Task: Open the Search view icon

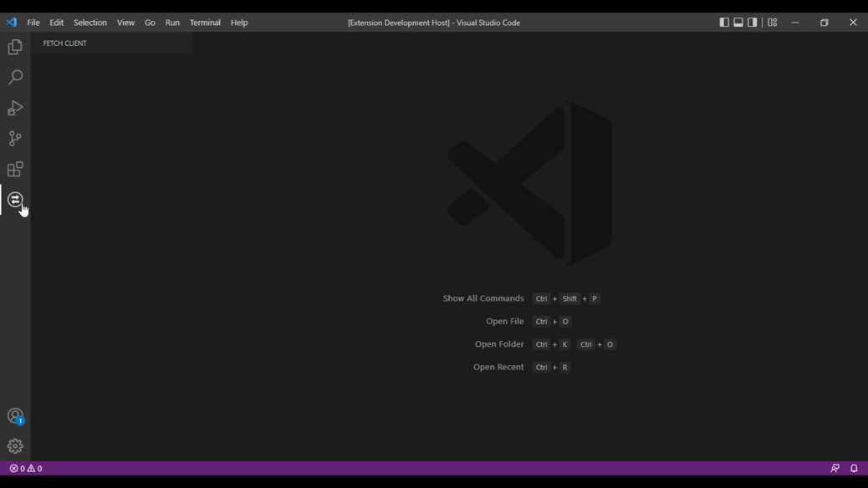Action: (x=15, y=77)
